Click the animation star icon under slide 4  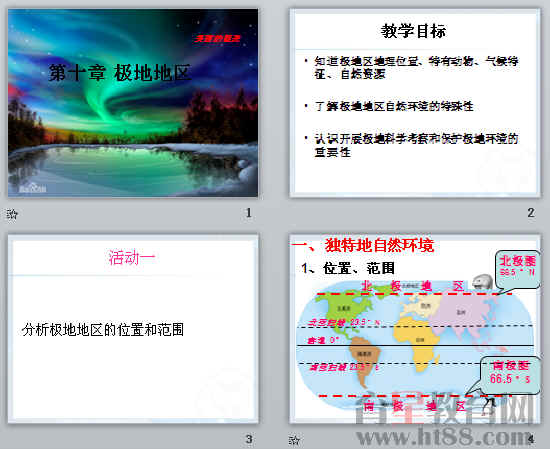tap(294, 440)
